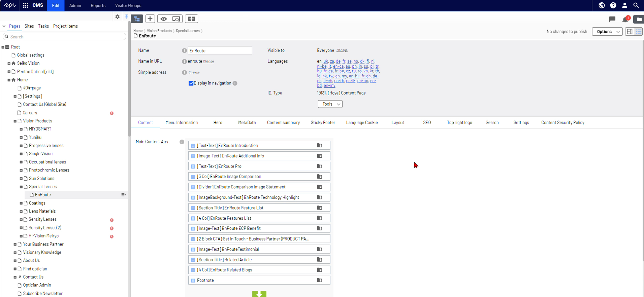
Task: Click the add new content plus icon
Action: (x=150, y=19)
